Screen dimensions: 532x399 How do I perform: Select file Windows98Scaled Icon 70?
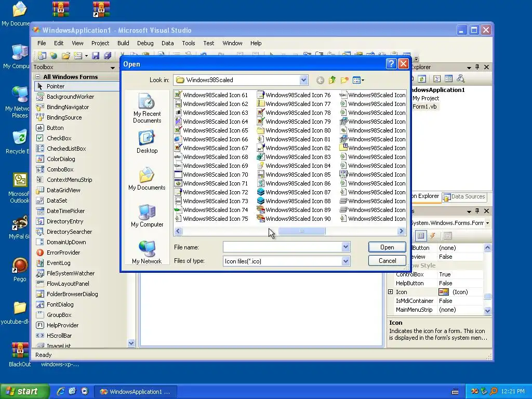211,175
